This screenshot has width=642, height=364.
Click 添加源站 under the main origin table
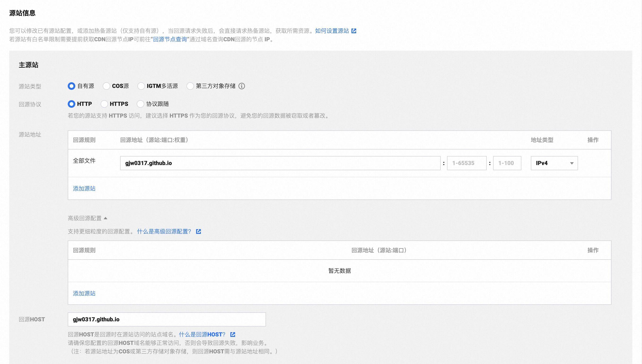[x=84, y=189]
